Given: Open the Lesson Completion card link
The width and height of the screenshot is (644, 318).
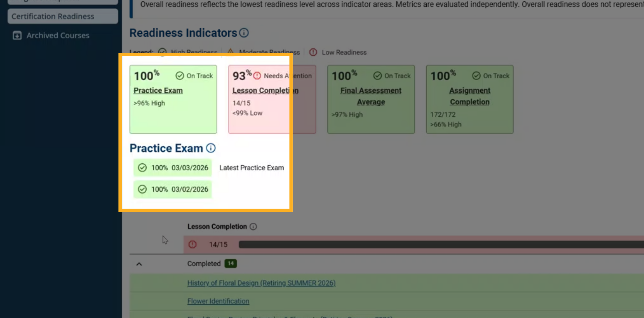Looking at the screenshot, I should click(x=265, y=91).
